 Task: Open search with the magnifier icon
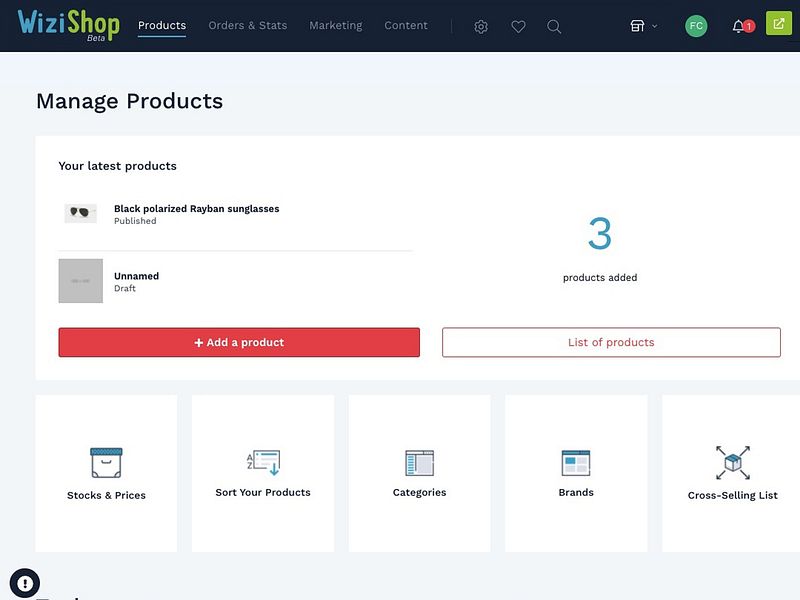[x=554, y=26]
